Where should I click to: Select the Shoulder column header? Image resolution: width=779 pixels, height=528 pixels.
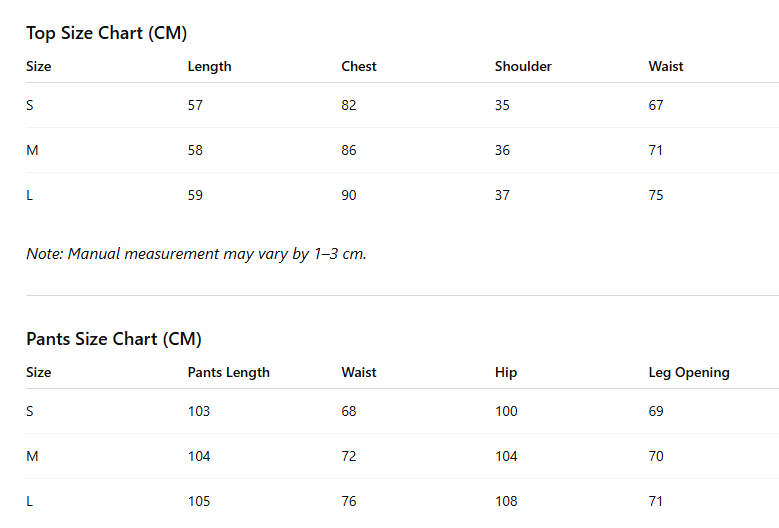(523, 67)
